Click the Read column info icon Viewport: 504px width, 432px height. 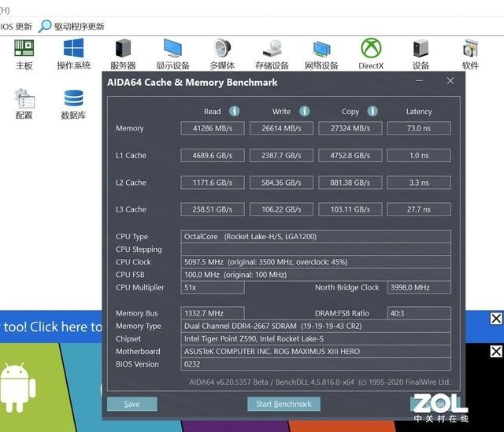(x=235, y=111)
